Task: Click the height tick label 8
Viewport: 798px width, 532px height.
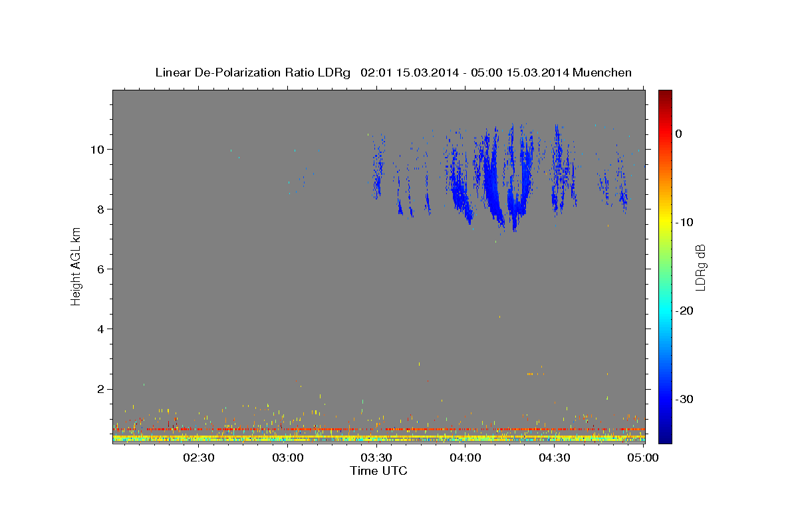Action: tap(102, 209)
